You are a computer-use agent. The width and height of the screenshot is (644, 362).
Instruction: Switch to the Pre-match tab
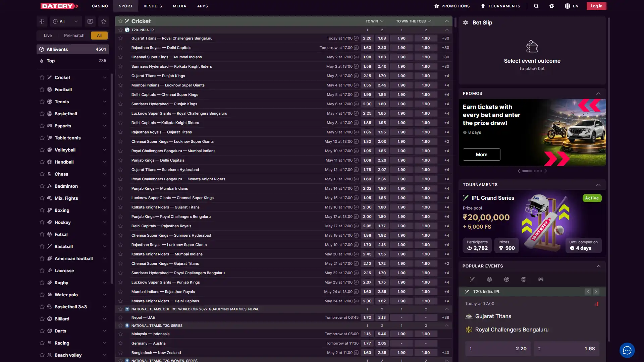(x=74, y=36)
